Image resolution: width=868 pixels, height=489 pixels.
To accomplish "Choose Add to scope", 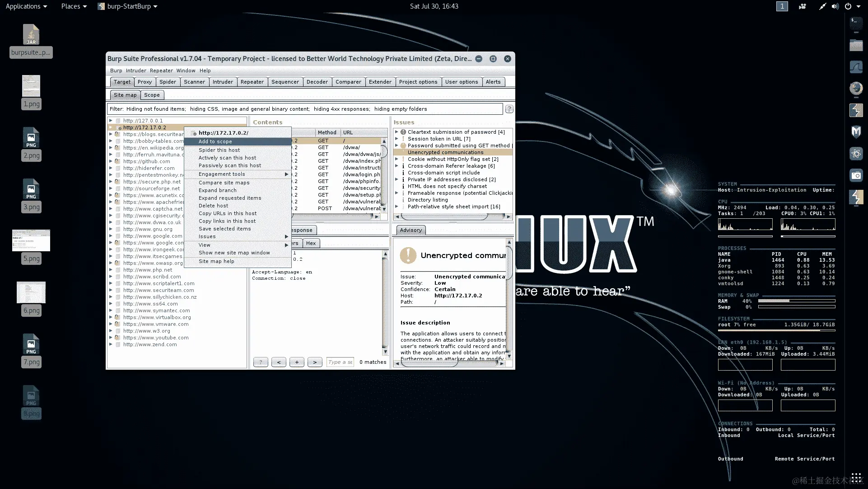I will point(238,141).
